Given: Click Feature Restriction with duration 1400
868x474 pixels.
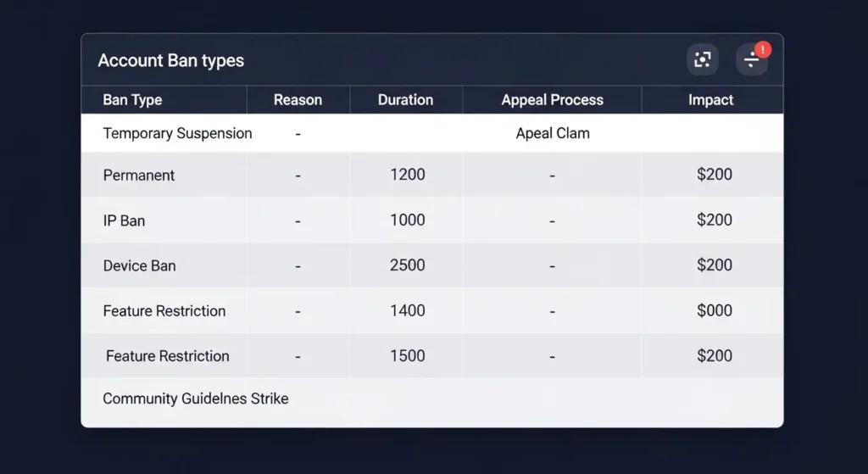Looking at the screenshot, I should (x=164, y=311).
